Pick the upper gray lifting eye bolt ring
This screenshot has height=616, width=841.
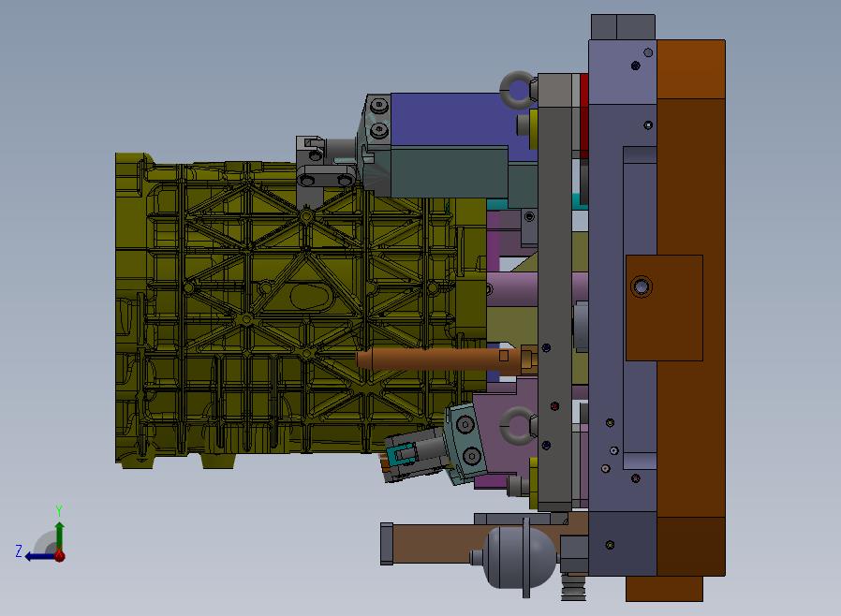[x=518, y=89]
